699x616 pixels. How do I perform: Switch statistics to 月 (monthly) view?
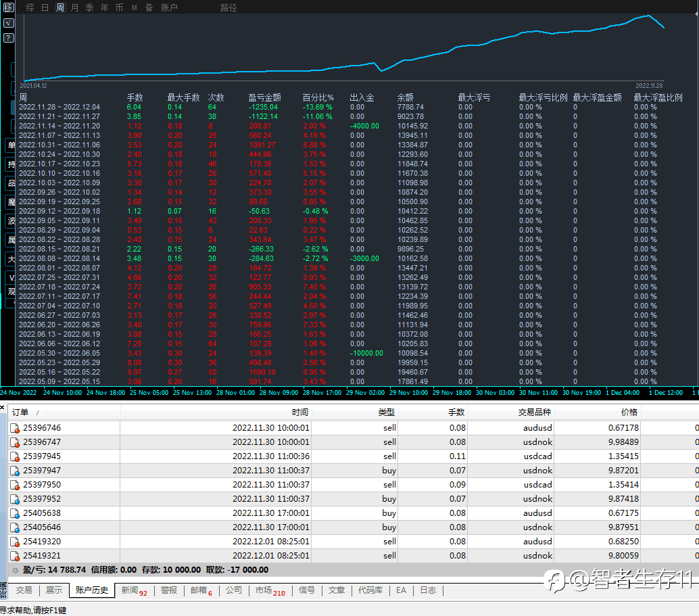coord(74,7)
